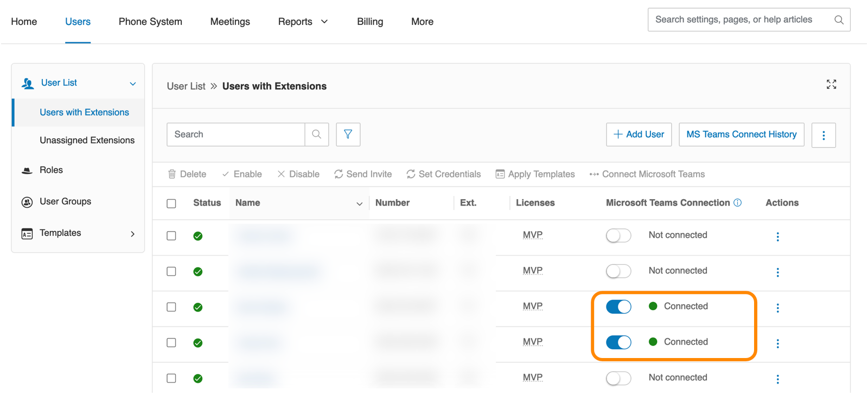Click the search magnifier beside user Search field
868x396 pixels.
tap(317, 135)
